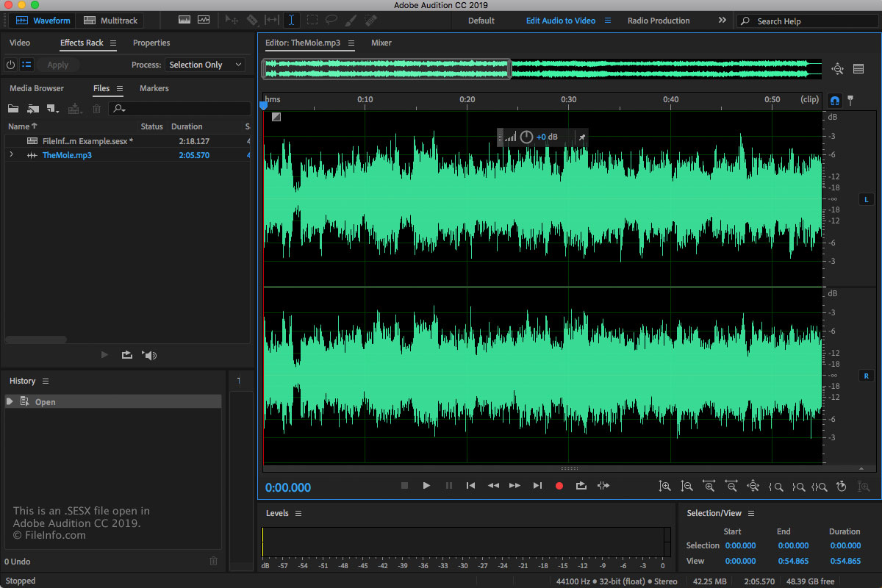
Task: Switch to the Properties tab
Action: click(151, 43)
